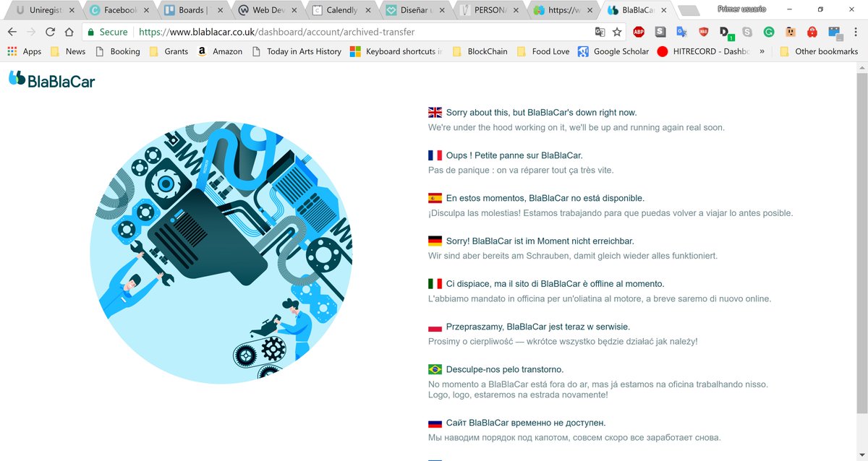868x461 pixels.
Task: Open the browser home page
Action: (69, 32)
